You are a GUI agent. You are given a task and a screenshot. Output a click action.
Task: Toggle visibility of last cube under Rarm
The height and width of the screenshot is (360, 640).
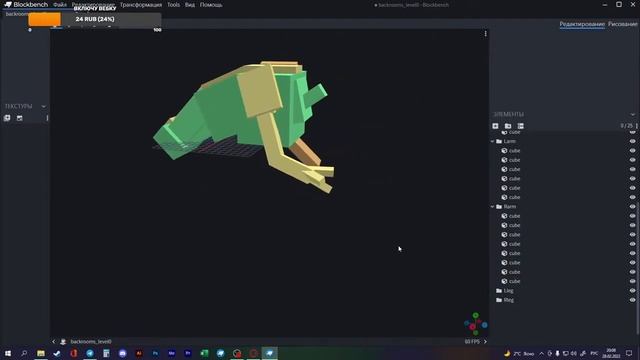pyautogui.click(x=633, y=281)
